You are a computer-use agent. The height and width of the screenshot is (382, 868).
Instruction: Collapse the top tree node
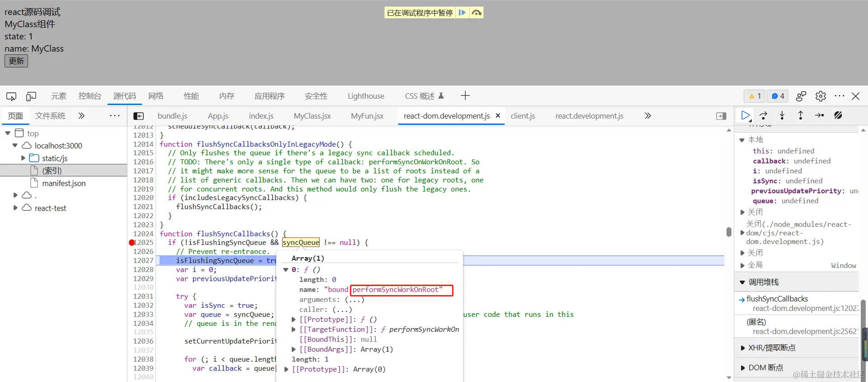point(8,133)
